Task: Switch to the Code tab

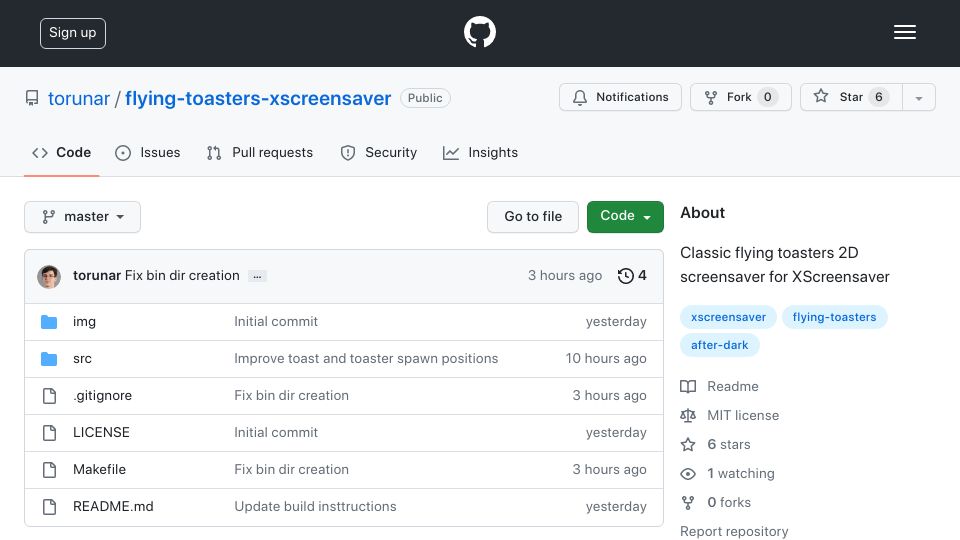Action: [x=62, y=152]
